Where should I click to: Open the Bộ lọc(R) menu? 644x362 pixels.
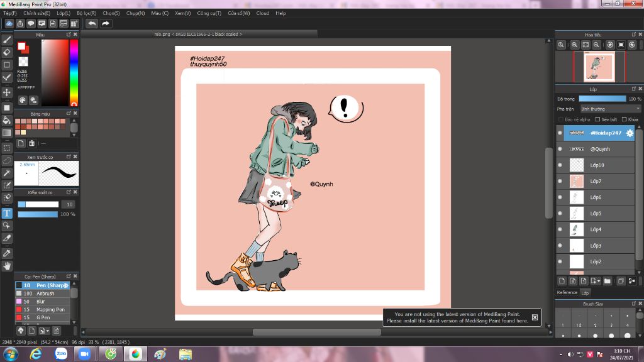(86, 13)
